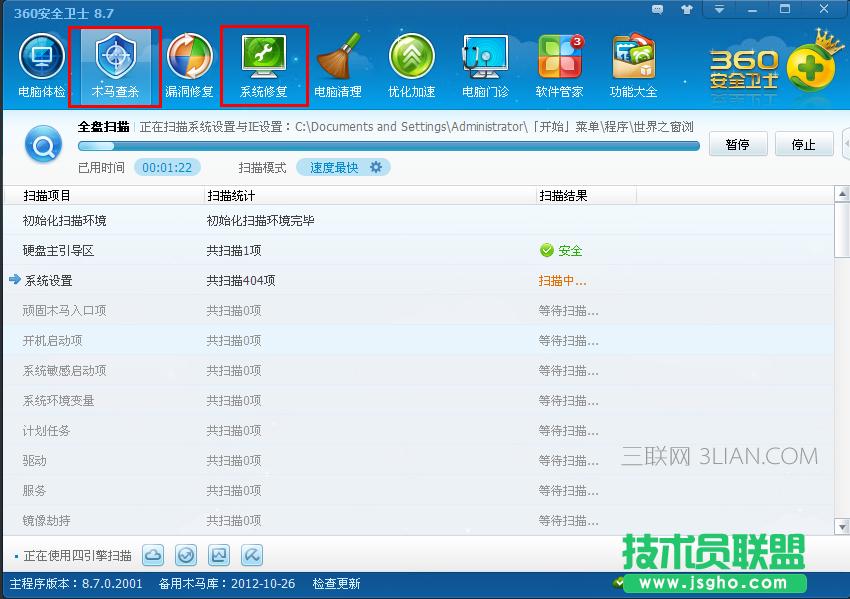Open the skin shirt icon in title bar
This screenshot has width=850, height=599.
[x=687, y=9]
